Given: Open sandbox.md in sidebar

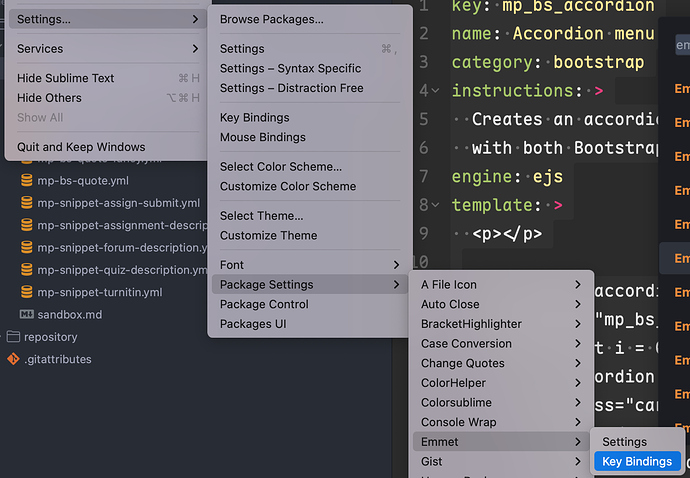Looking at the screenshot, I should click(x=70, y=315).
